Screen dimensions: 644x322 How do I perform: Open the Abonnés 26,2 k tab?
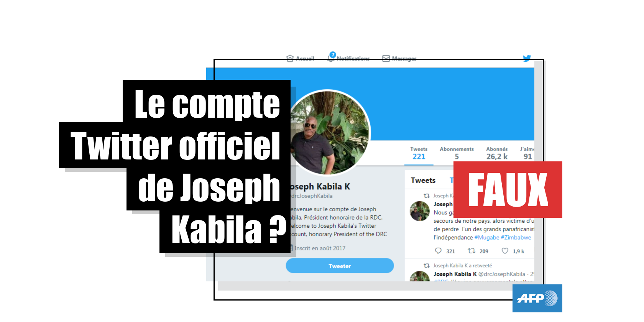497,153
